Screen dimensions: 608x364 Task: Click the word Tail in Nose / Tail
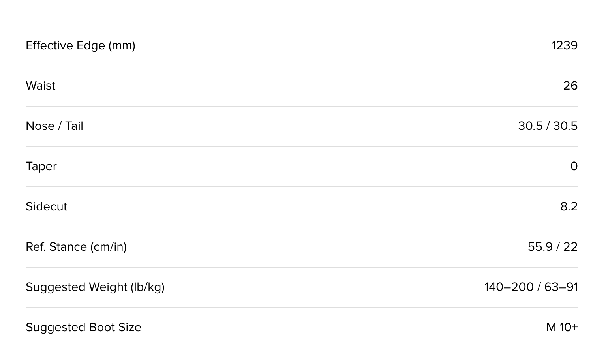click(74, 126)
